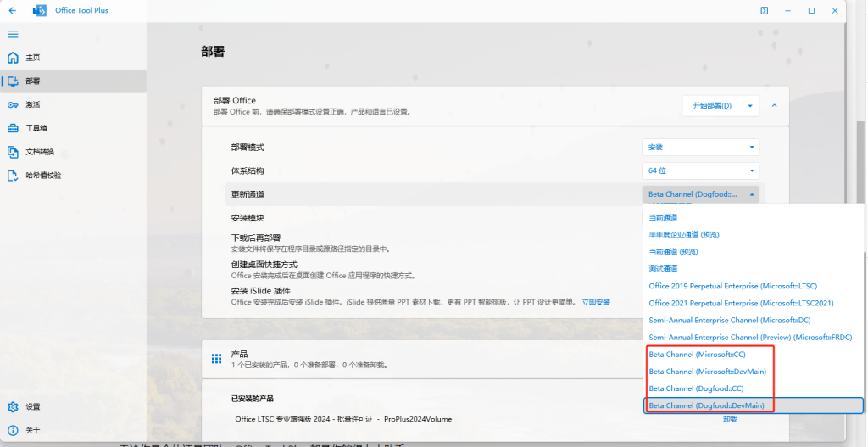Open the 文档转换 page
Screen dimensions: 868x447
click(x=73, y=152)
